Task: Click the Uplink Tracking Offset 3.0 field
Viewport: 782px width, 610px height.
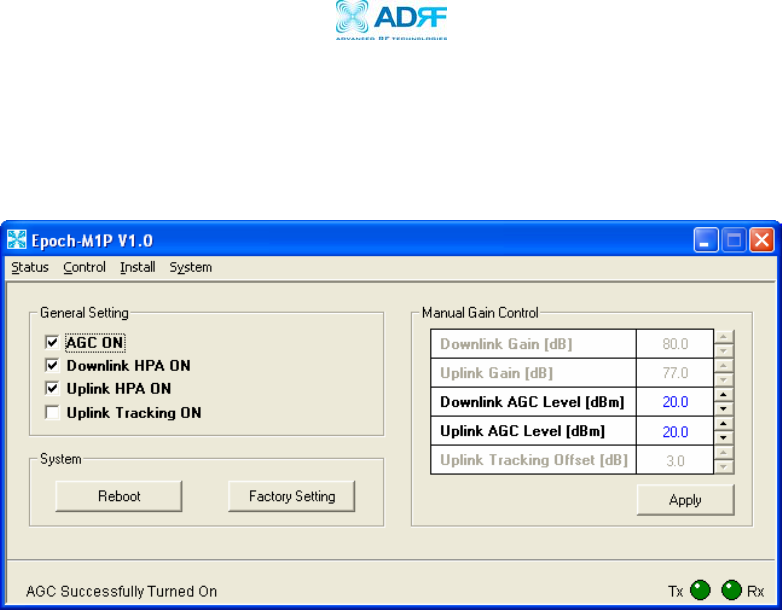Action: 675,460
